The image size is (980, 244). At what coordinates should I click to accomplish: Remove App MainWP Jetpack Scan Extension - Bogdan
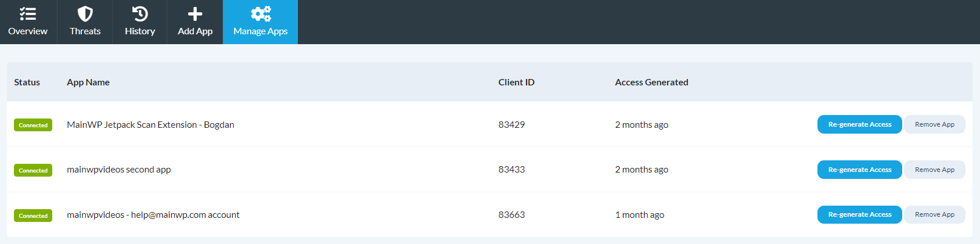(935, 124)
